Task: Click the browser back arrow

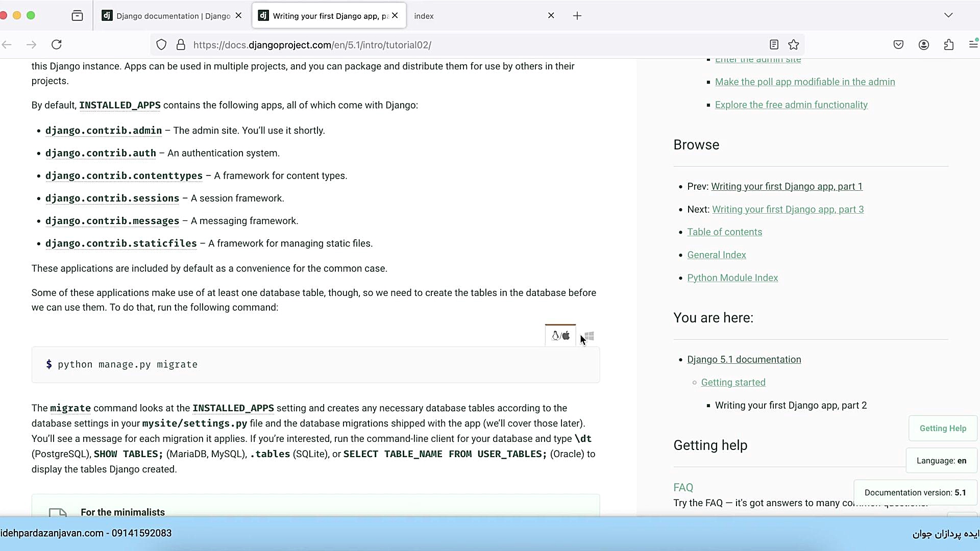Action: pyautogui.click(x=7, y=45)
